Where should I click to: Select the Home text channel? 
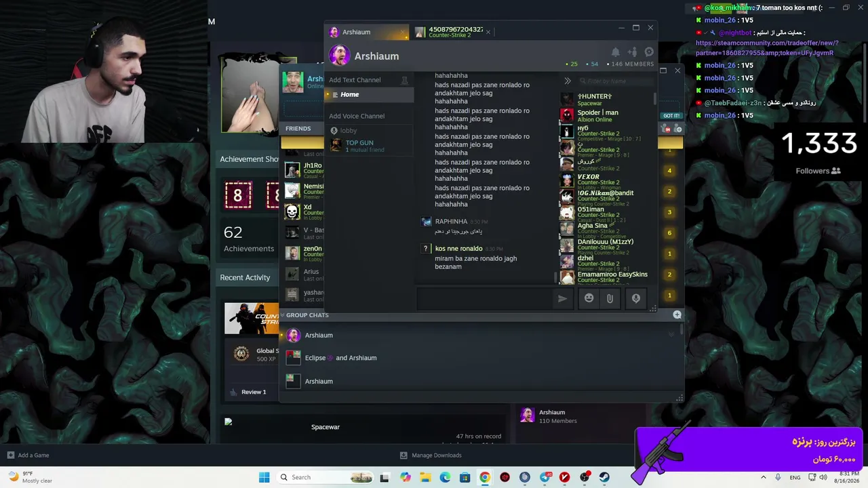coord(370,95)
